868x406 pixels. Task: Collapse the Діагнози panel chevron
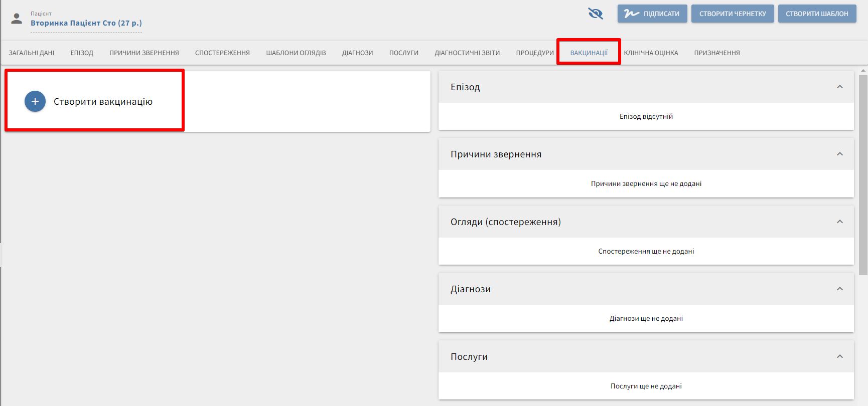click(839, 289)
